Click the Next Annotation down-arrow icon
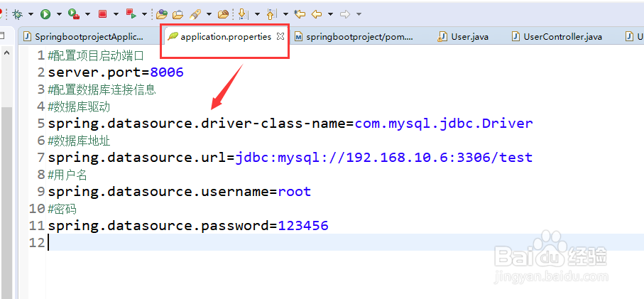644x299 pixels. coord(244,14)
